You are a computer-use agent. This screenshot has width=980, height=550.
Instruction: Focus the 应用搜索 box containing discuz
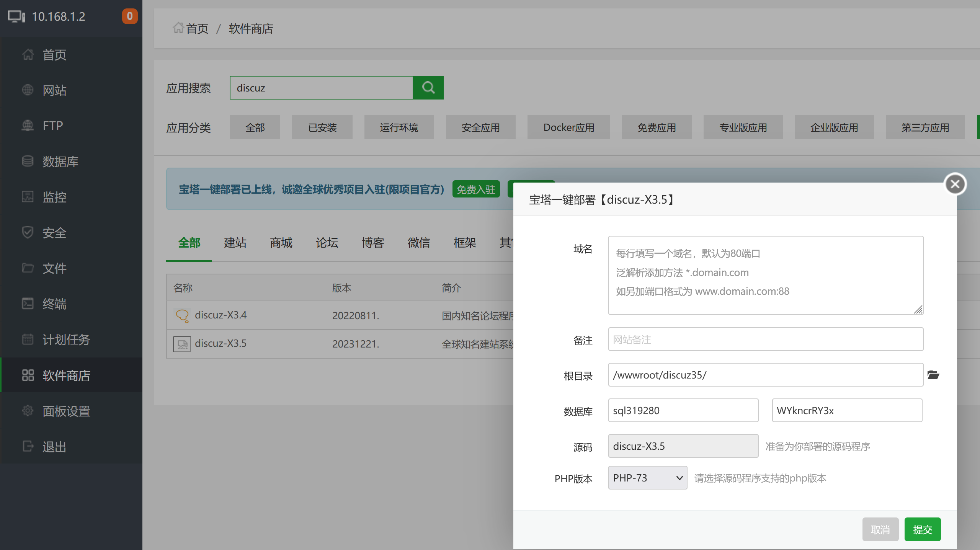(321, 88)
